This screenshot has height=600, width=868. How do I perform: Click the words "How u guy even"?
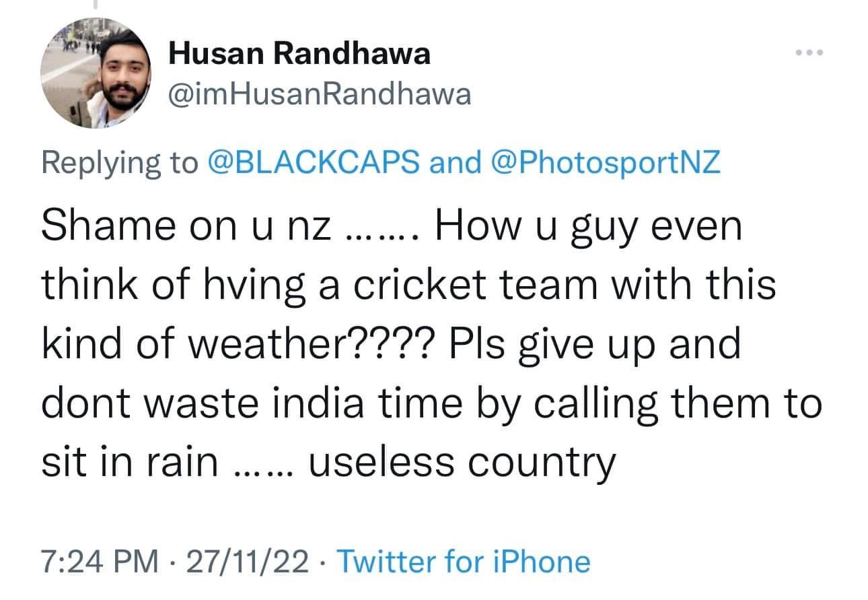pyautogui.click(x=588, y=228)
